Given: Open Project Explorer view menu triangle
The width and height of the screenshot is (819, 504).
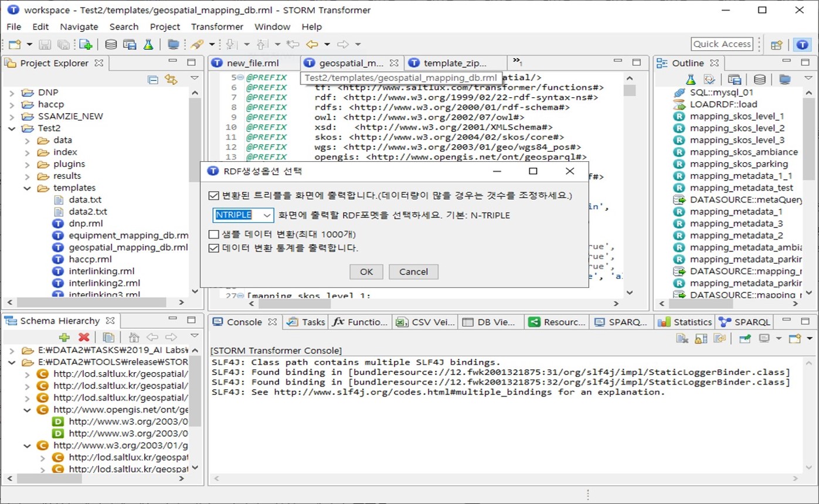Looking at the screenshot, I should point(195,79).
